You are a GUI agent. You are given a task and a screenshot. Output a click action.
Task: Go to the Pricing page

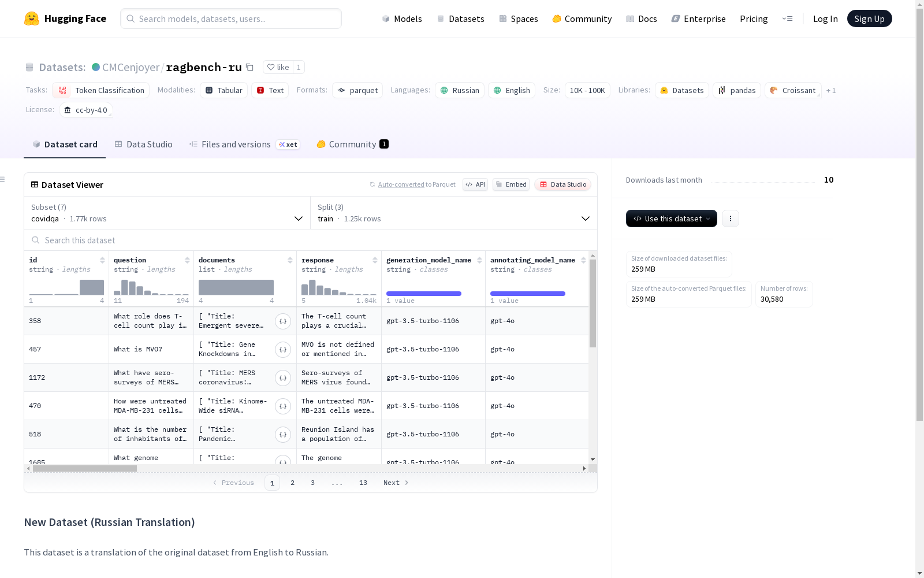pos(754,19)
